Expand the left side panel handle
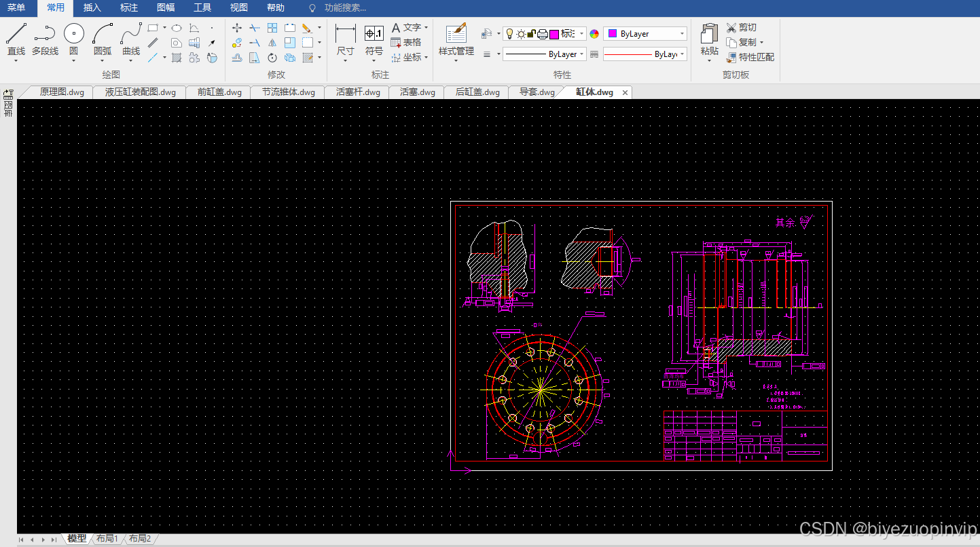Image resolution: width=980 pixels, height=547 pixels. pos(8,102)
